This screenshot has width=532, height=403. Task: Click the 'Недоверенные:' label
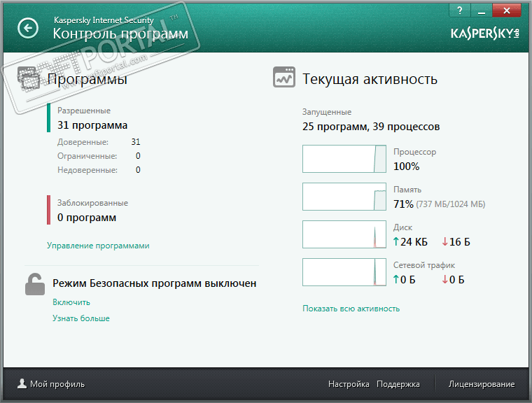tap(87, 170)
